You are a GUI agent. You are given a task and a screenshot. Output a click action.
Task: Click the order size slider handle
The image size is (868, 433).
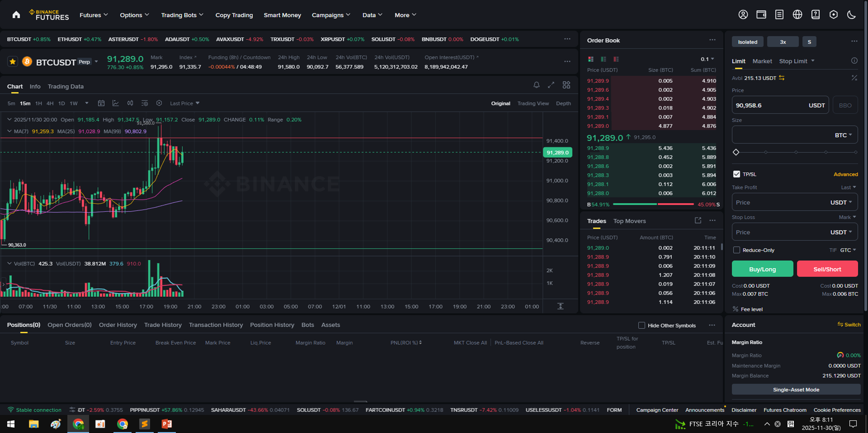pyautogui.click(x=736, y=152)
